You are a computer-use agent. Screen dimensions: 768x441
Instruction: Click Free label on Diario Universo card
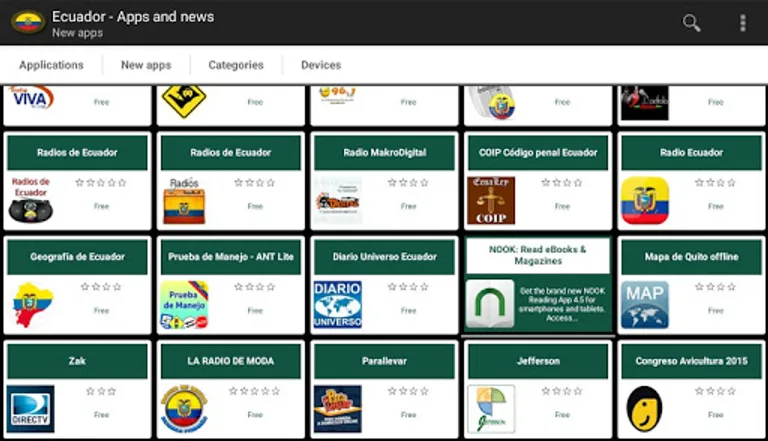click(x=408, y=310)
